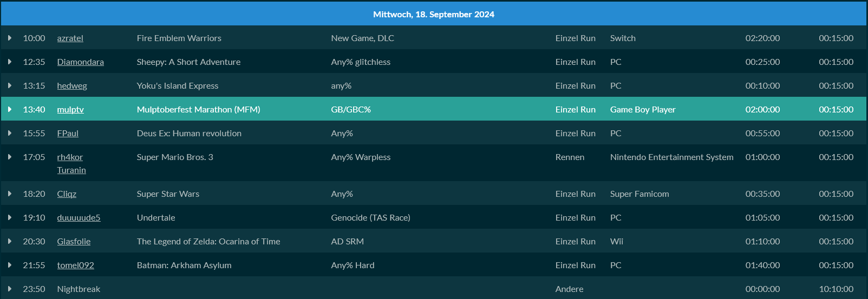Click the game title Yoku's Island Express
The width and height of the screenshot is (868, 299).
click(178, 86)
